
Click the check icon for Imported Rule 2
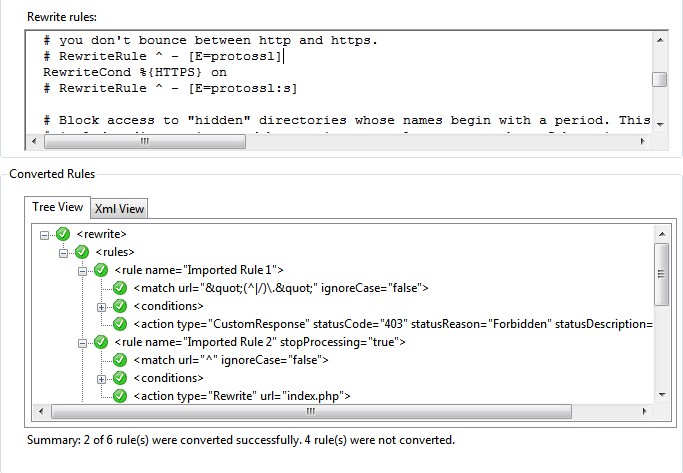pos(101,342)
